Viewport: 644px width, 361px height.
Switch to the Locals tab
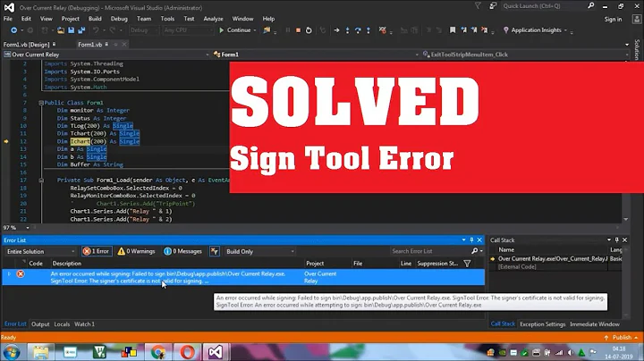pos(62,324)
